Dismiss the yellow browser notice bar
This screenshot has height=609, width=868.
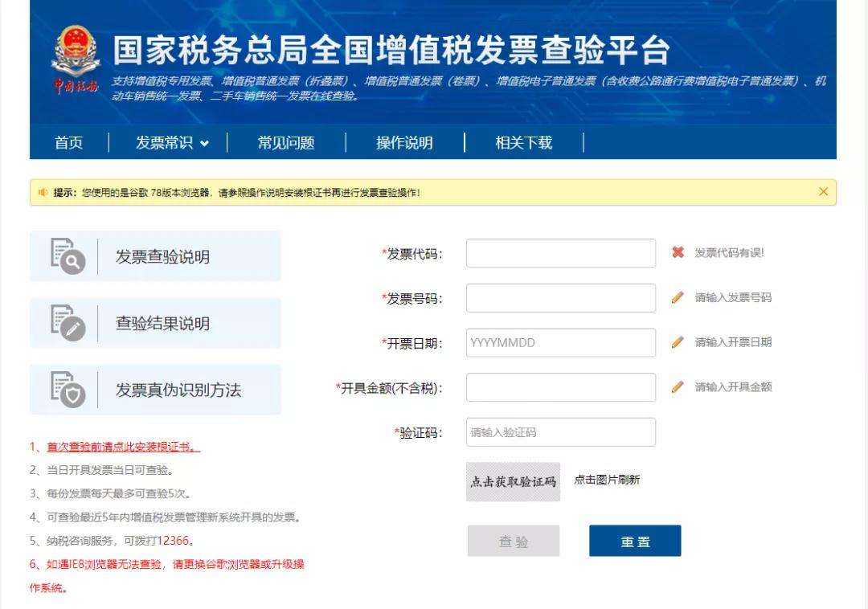pos(823,192)
